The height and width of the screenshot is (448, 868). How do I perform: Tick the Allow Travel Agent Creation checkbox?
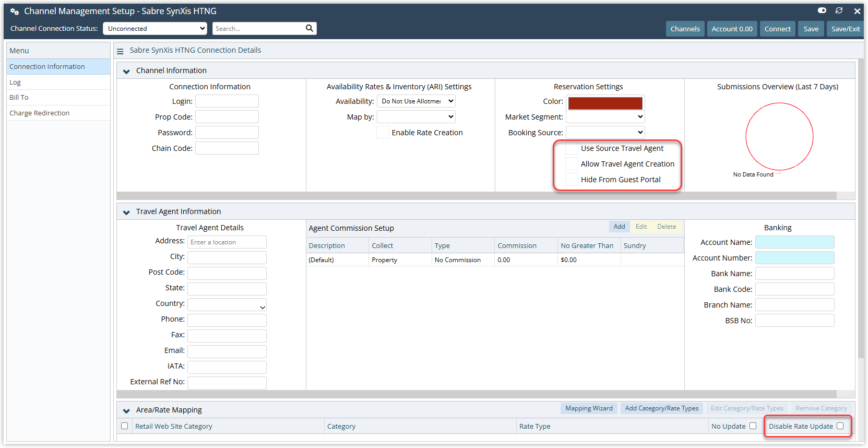coord(572,164)
